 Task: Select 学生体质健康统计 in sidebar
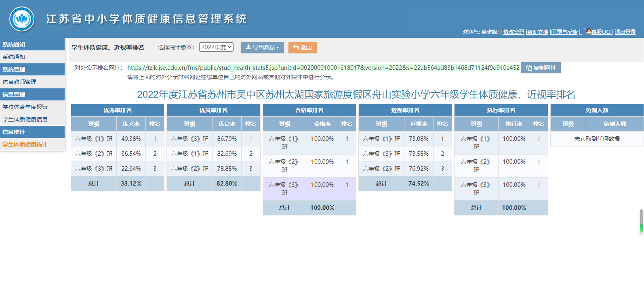32,144
